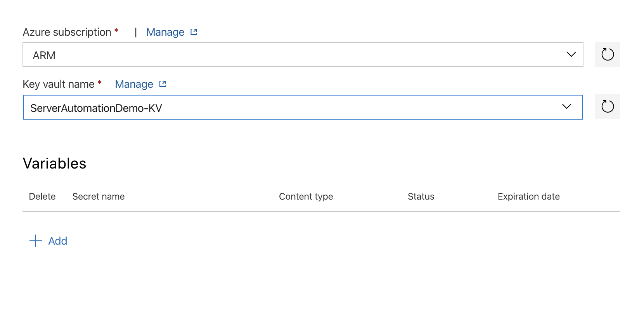This screenshot has width=644, height=313.
Task: Click the Status column header
Action: pos(421,196)
